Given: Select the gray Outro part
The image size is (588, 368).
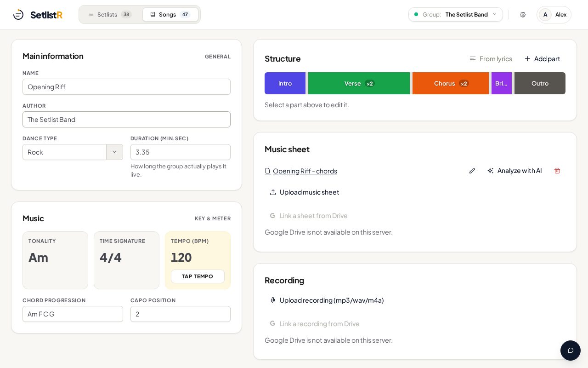Looking at the screenshot, I should coord(540,83).
